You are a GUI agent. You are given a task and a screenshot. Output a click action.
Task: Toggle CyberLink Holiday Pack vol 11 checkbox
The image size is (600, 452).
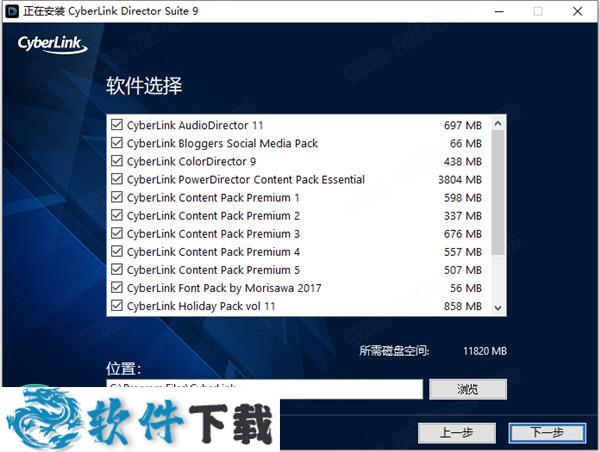point(117,305)
